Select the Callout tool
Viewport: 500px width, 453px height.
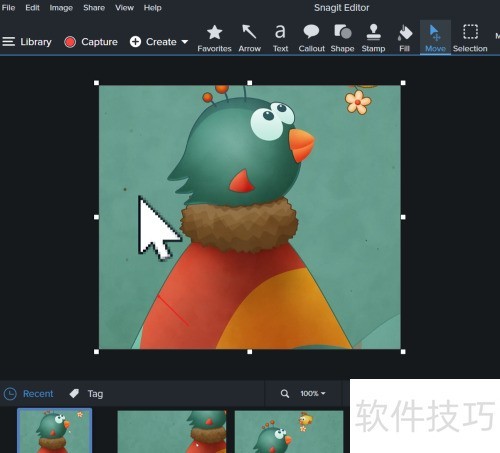[311, 38]
